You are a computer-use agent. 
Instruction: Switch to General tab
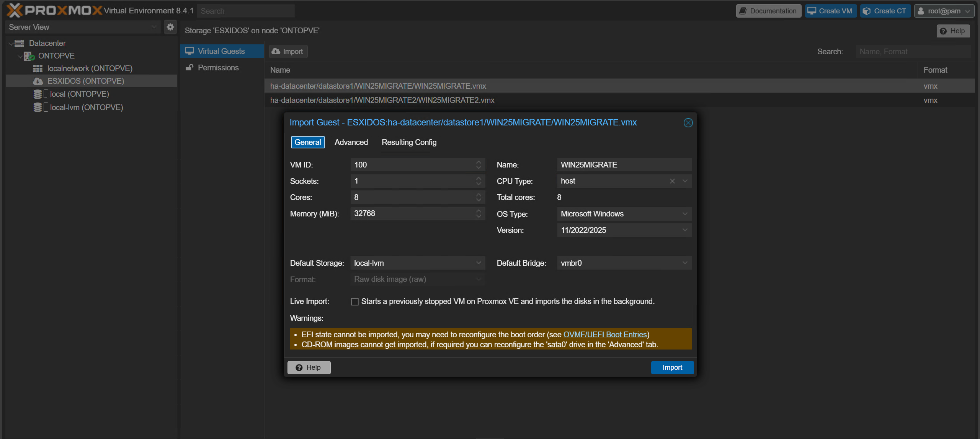308,142
